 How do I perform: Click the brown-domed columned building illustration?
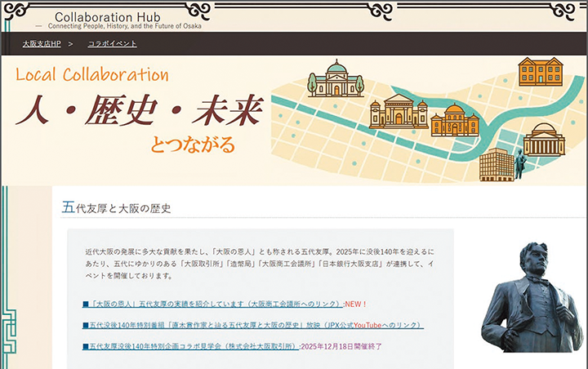544,140
